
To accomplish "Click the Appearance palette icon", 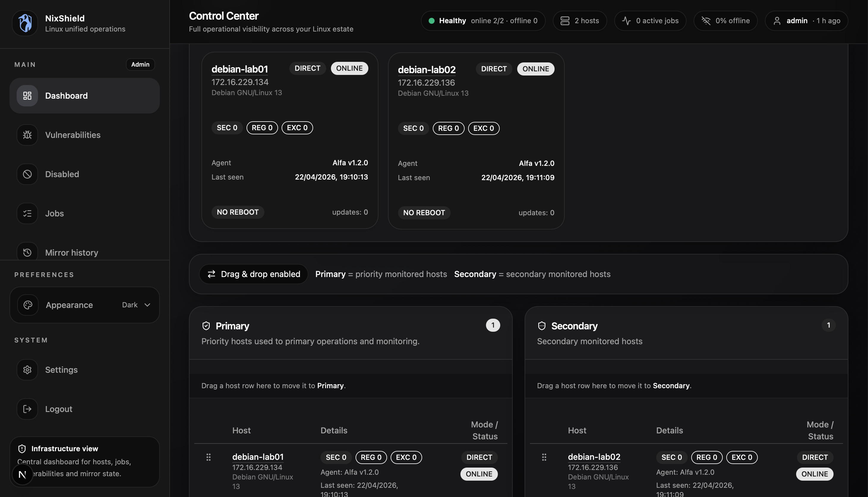I will [x=28, y=305].
